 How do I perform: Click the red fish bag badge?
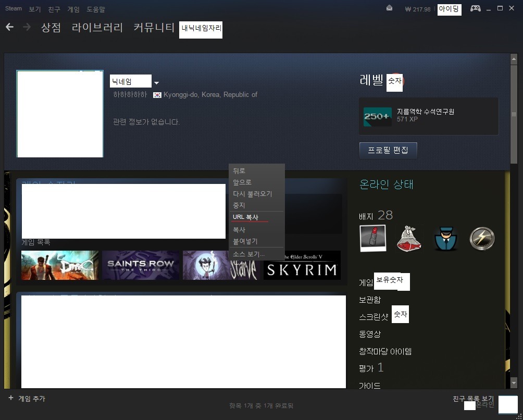click(x=409, y=238)
